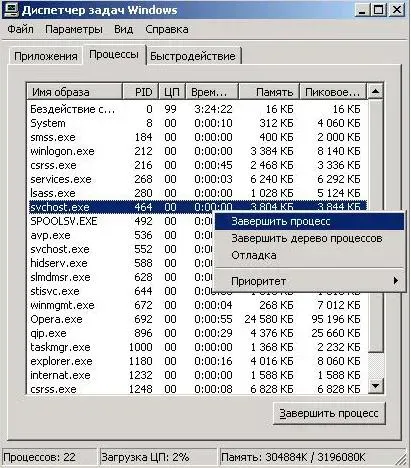Select the services.exe process
The height and width of the screenshot is (468, 411).
[198, 179]
